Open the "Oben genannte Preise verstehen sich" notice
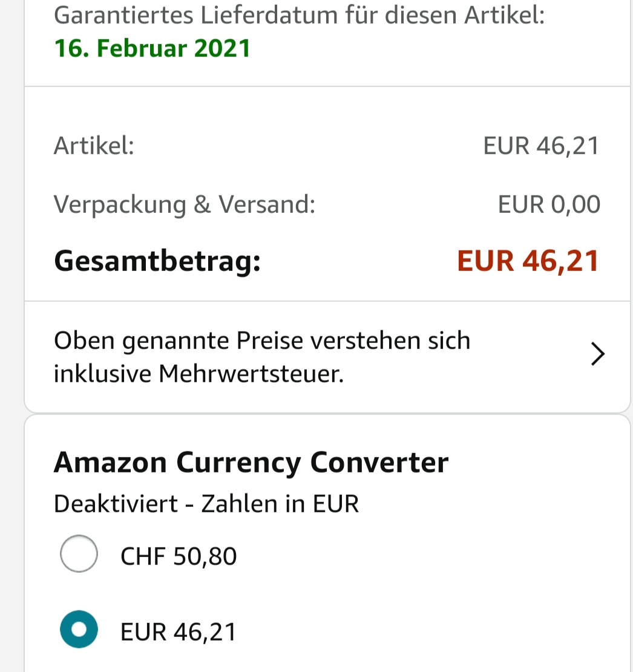 (x=261, y=341)
